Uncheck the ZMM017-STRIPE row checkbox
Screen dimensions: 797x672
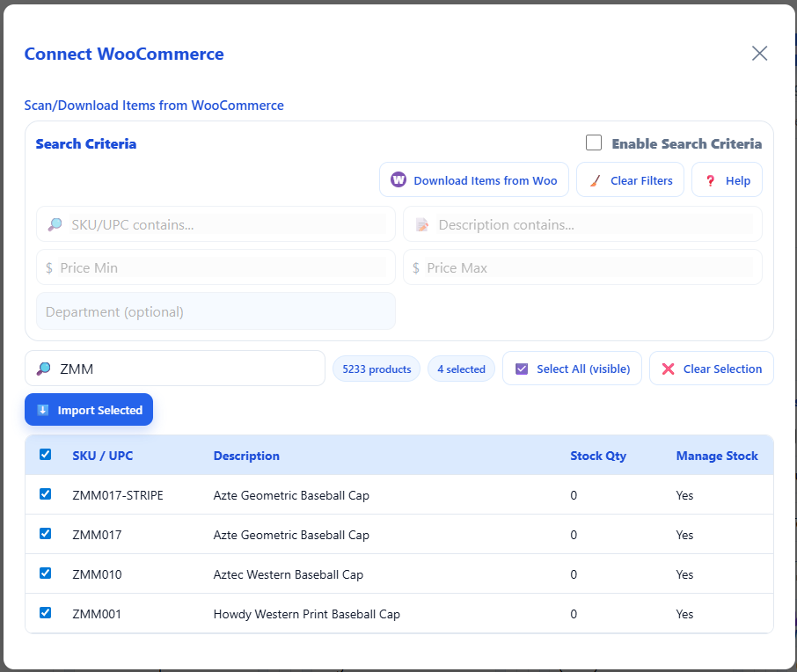tap(45, 494)
